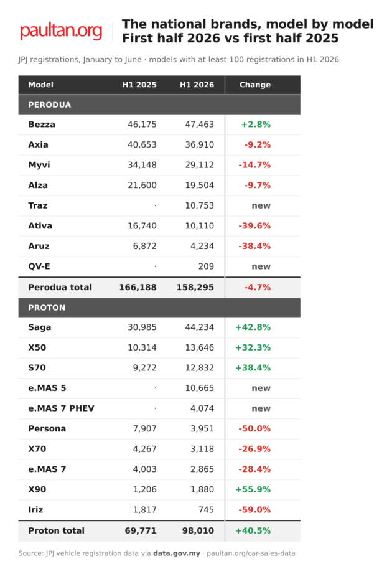Select the PERODUA section header
Viewport: 392px width, 579px height.
(x=159, y=105)
